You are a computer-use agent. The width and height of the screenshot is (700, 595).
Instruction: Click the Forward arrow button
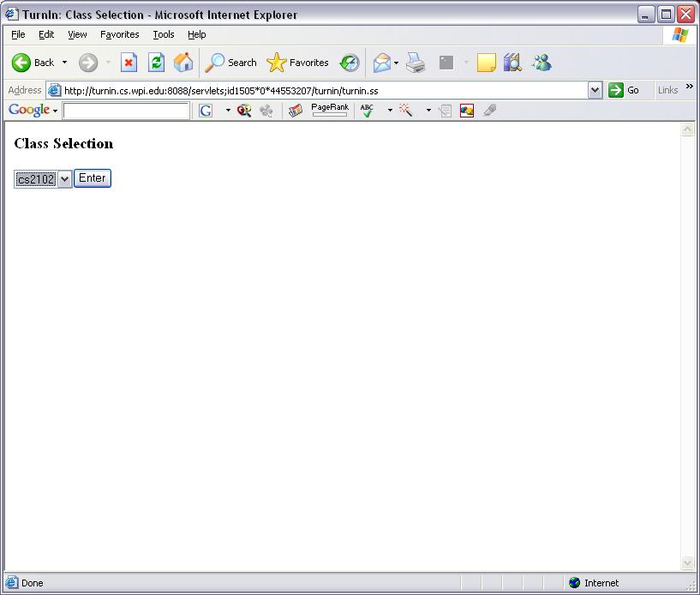pyautogui.click(x=88, y=63)
